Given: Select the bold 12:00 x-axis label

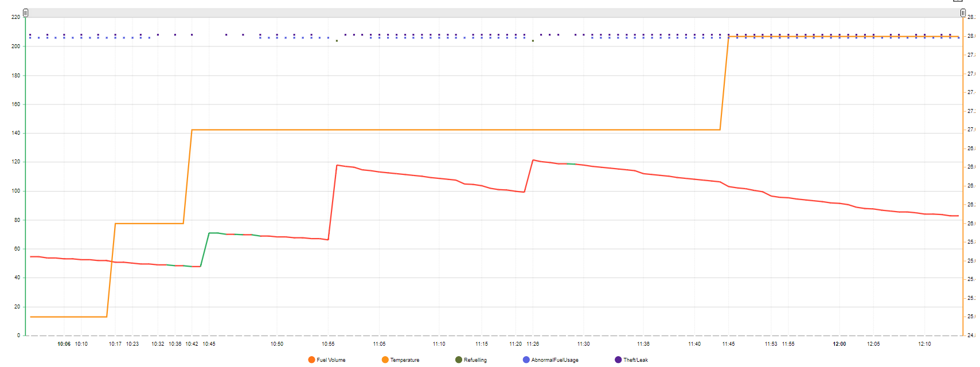Looking at the screenshot, I should (x=840, y=344).
